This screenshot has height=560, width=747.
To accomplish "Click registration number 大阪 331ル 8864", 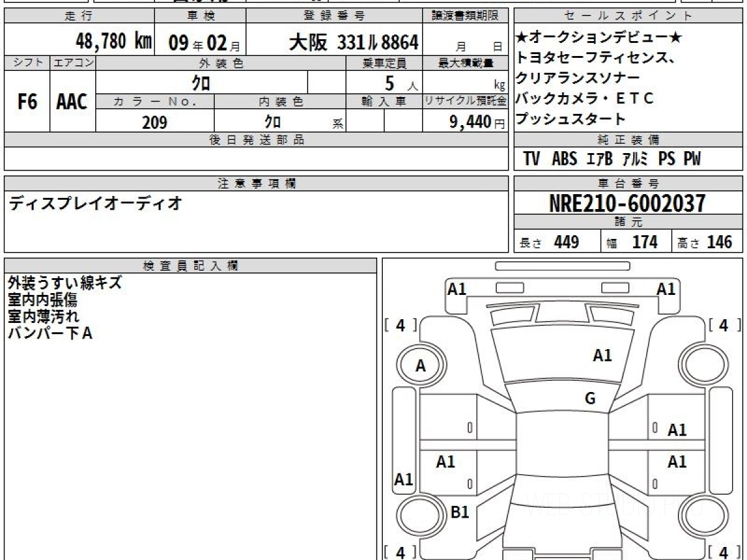I will 354,42.
